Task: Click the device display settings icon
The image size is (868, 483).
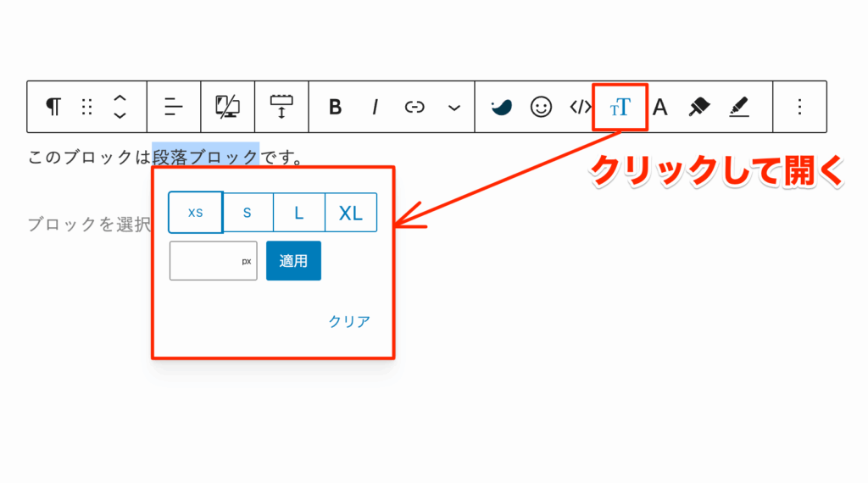Action: (227, 106)
